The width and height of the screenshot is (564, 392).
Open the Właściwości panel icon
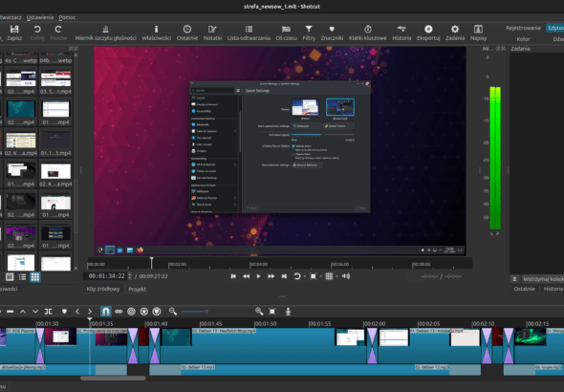(x=156, y=33)
